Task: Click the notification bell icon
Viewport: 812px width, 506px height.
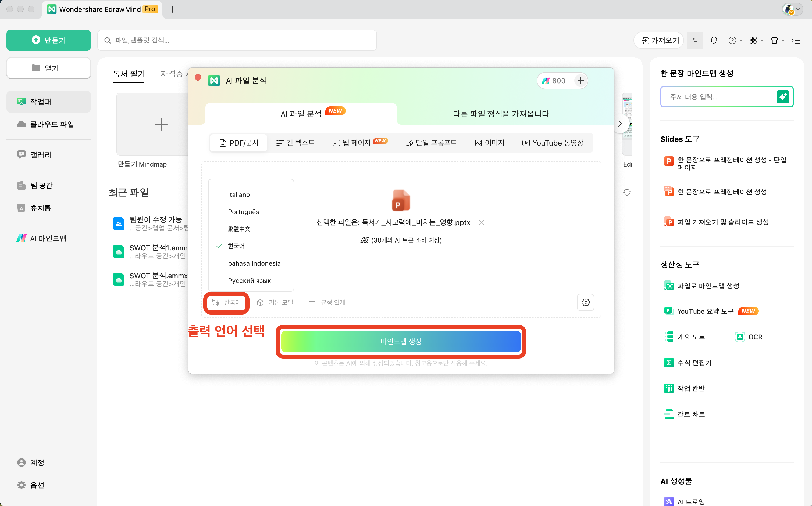Action: point(714,40)
